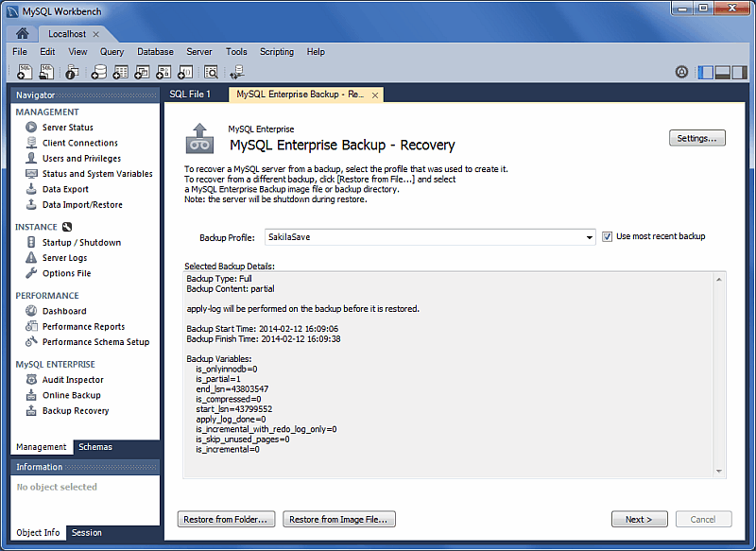The width and height of the screenshot is (756, 551).
Task: Toggle the left sidebar panel
Action: click(x=705, y=73)
